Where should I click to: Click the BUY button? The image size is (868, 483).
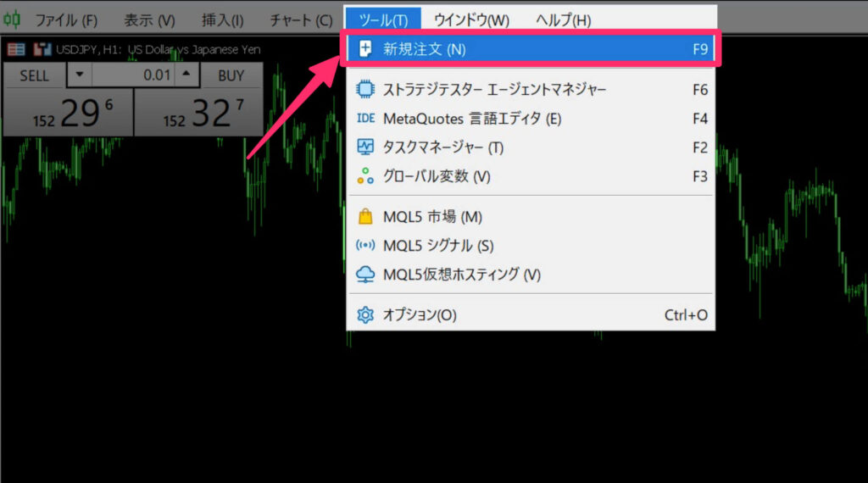(x=231, y=75)
